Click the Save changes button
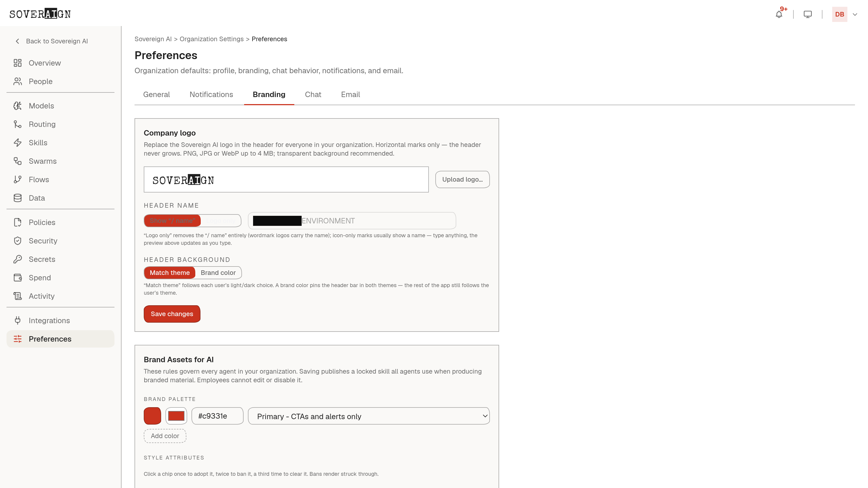The image size is (868, 488). tap(172, 314)
